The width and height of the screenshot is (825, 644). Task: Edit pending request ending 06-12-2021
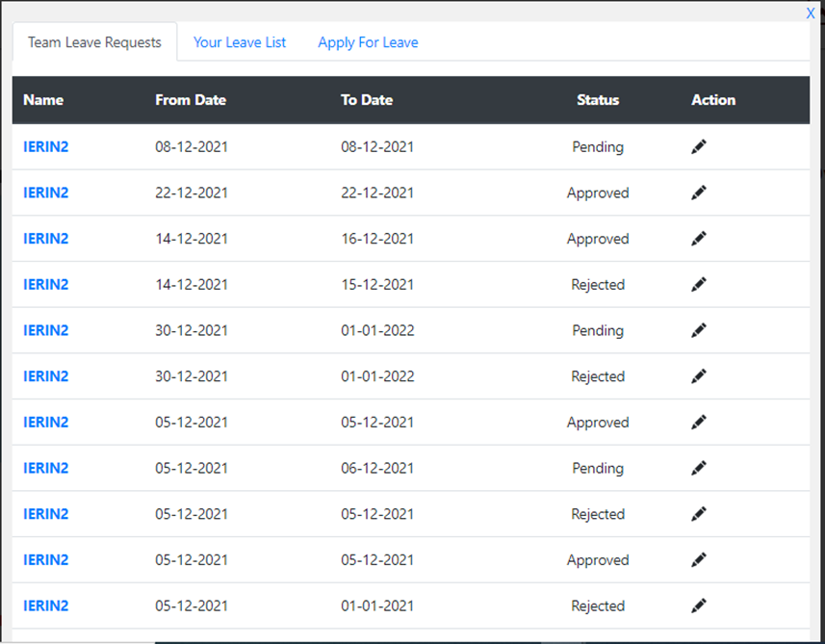699,468
